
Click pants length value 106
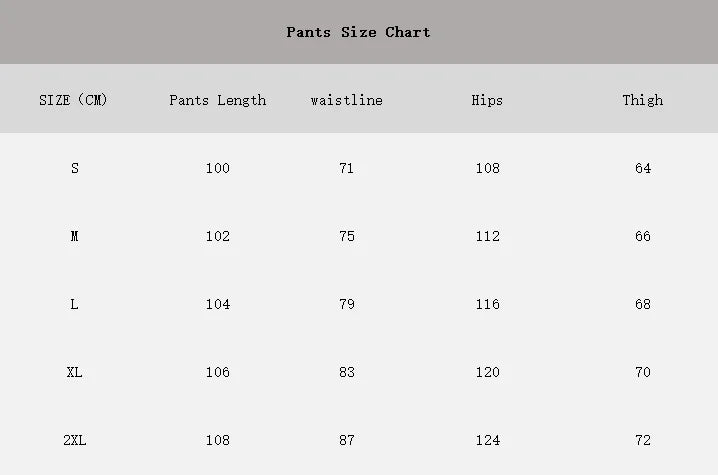click(x=218, y=372)
